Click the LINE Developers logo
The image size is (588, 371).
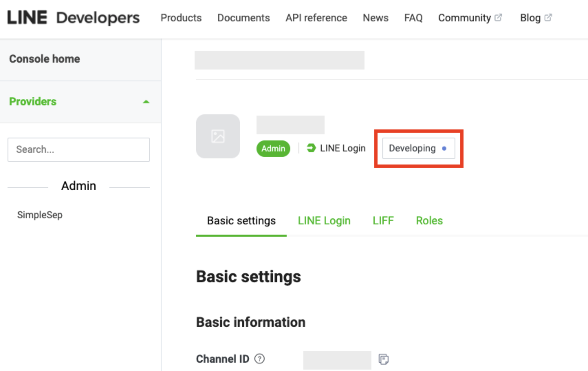73,18
